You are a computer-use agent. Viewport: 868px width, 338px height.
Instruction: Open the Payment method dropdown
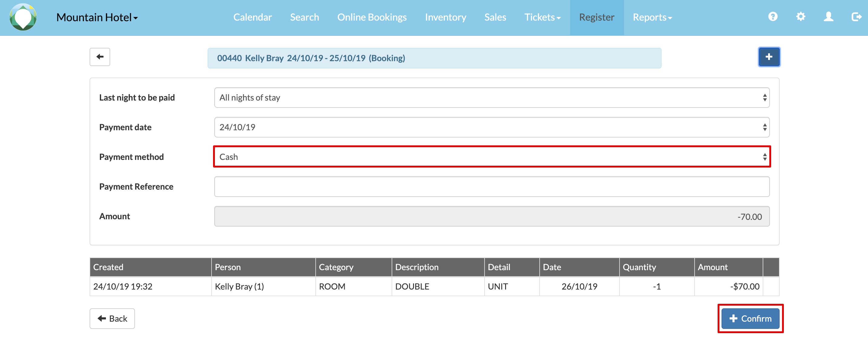pyautogui.click(x=492, y=157)
